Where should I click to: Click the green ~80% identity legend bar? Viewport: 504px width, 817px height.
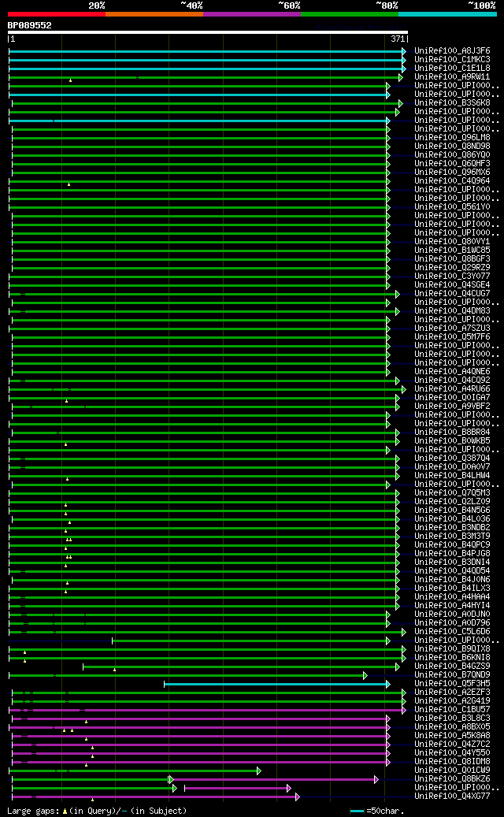point(350,14)
